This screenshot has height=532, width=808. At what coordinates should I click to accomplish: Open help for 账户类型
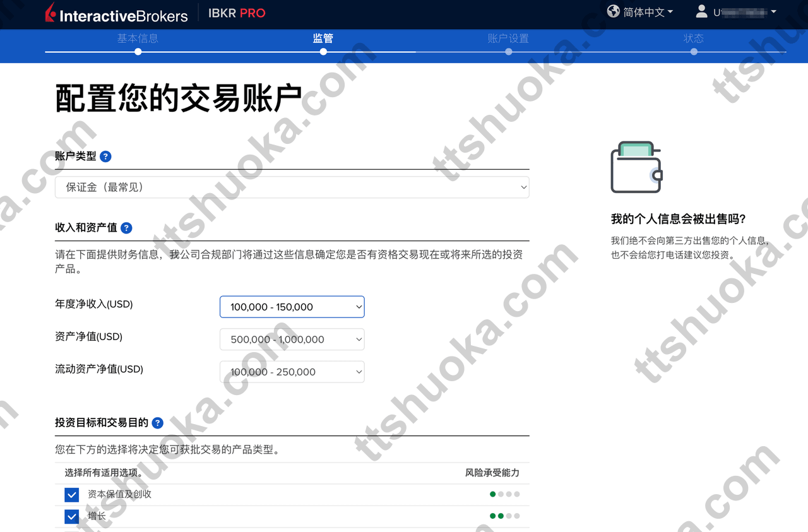pyautogui.click(x=106, y=157)
